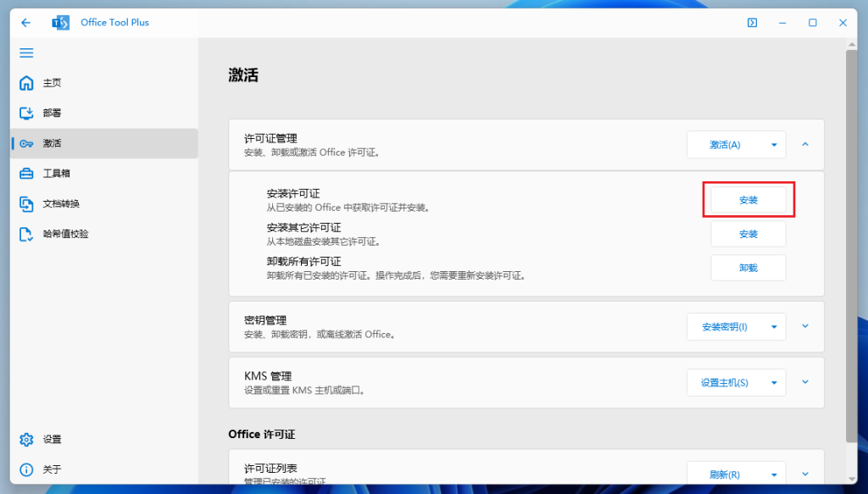The image size is (868, 494).
Task: Click the Office Tool Plus logo icon
Action: click(x=61, y=23)
